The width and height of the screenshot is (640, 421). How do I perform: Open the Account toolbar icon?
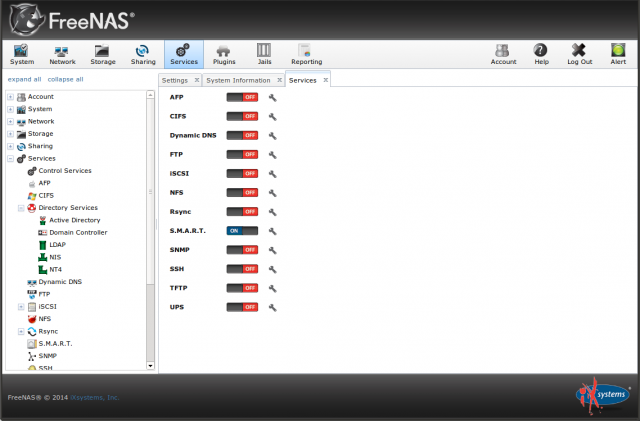pos(503,54)
